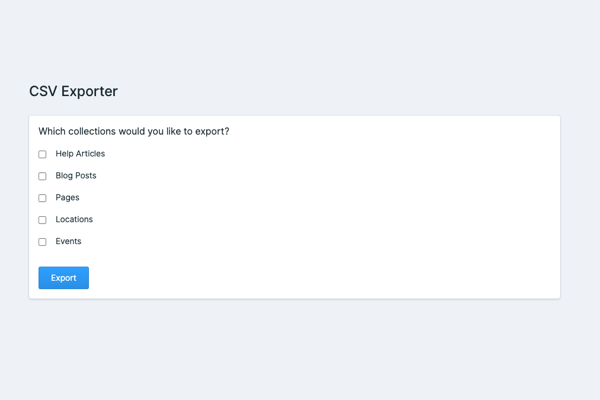Toggle the Events checkbox
Viewport: 600px width, 400px height.
click(x=42, y=242)
